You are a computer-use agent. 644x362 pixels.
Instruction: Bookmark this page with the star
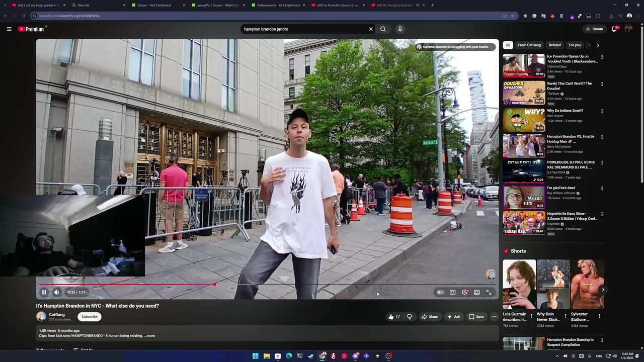[513, 16]
